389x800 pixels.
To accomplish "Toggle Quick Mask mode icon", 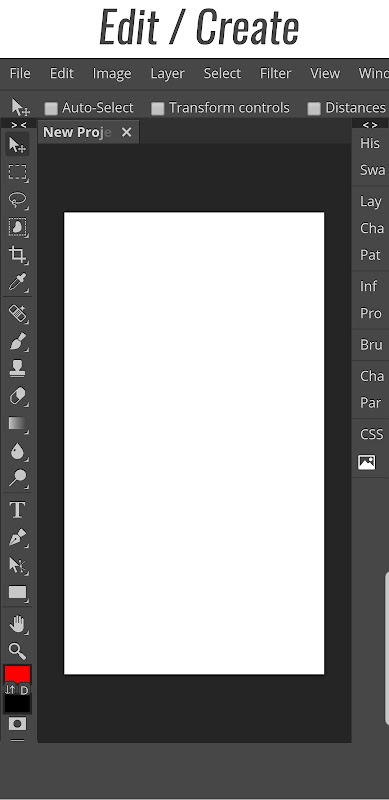I will click(x=18, y=723).
